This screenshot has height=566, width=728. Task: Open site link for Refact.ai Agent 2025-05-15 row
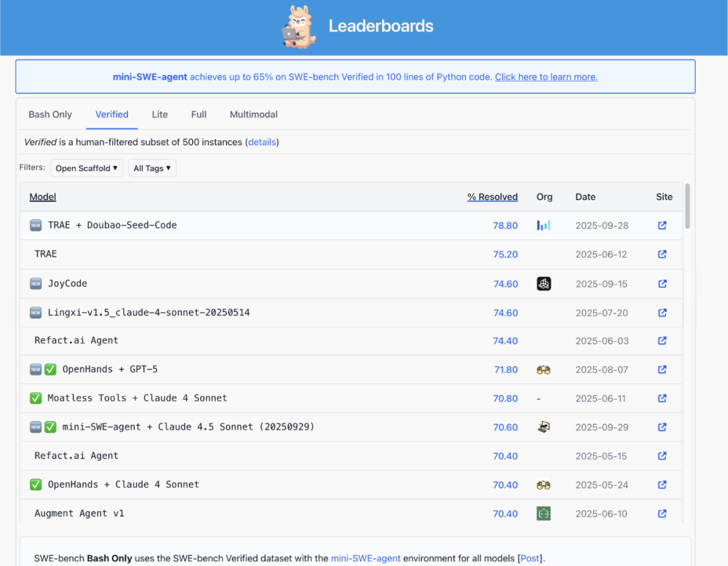tap(662, 456)
